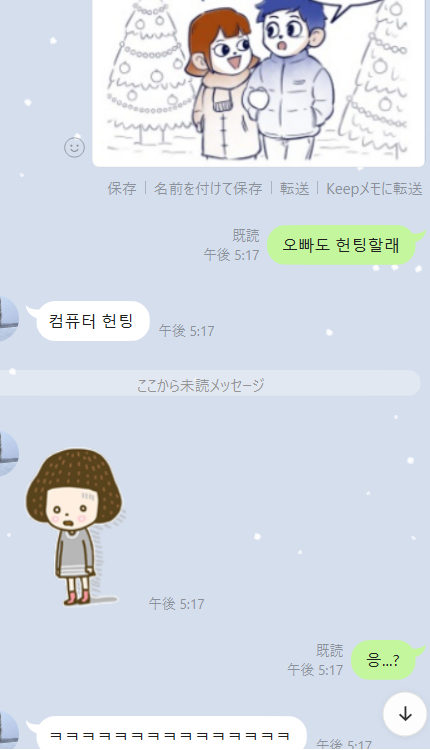The image size is (430, 750).
Task: Send image via Keepメモに転送
Action: (x=374, y=188)
